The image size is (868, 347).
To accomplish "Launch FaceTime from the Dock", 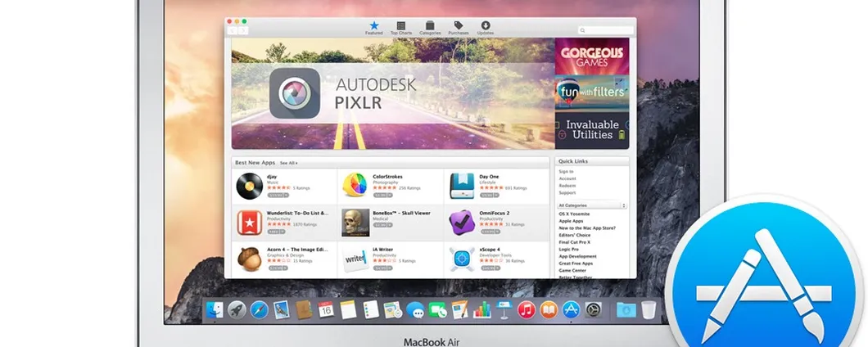I will [x=437, y=309].
